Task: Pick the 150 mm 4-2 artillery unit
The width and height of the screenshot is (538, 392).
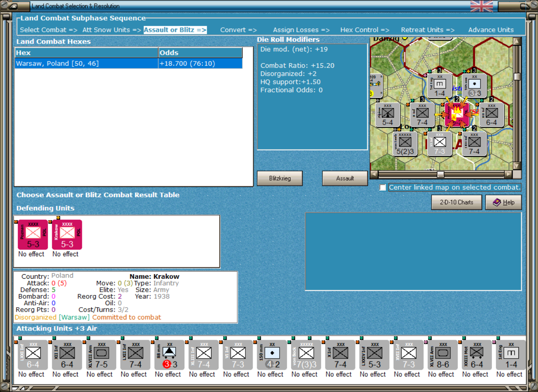Action: point(272,355)
